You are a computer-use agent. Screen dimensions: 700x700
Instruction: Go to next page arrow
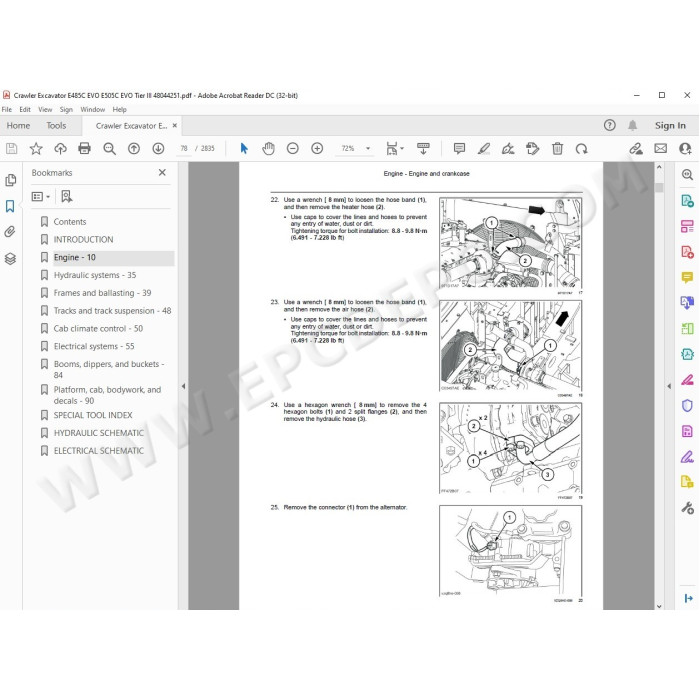[x=158, y=149]
